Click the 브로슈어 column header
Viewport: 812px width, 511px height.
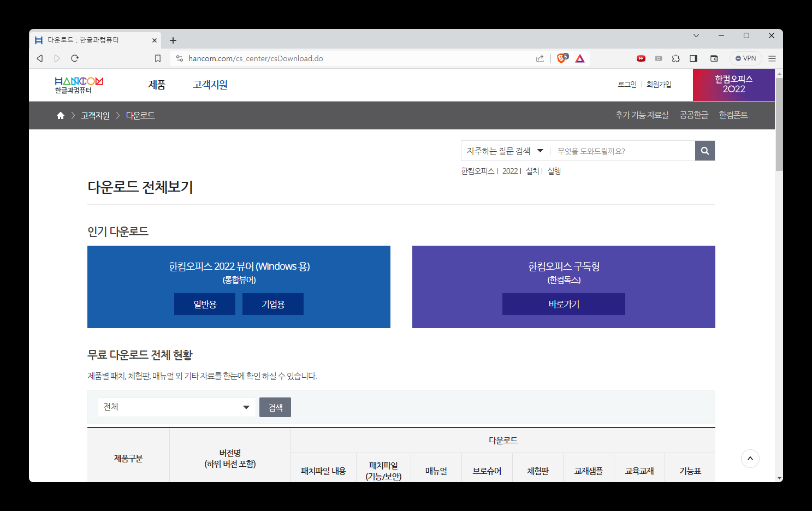tap(487, 471)
